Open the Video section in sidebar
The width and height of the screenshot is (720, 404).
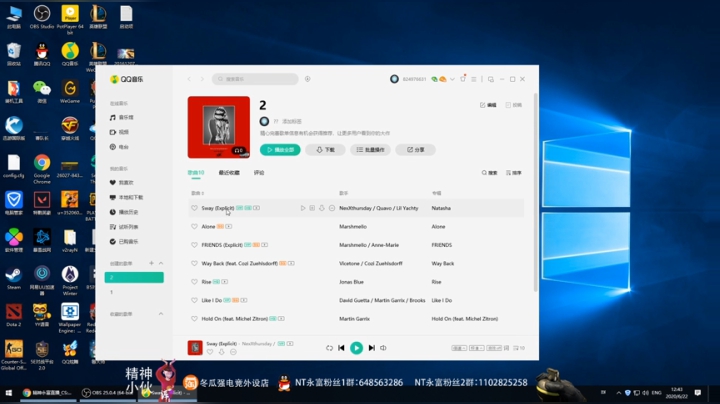click(x=119, y=132)
